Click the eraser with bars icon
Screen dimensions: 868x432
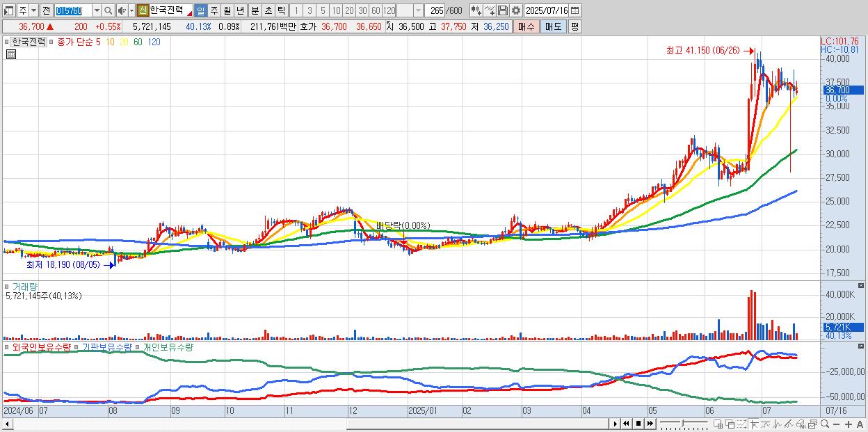(800, 424)
